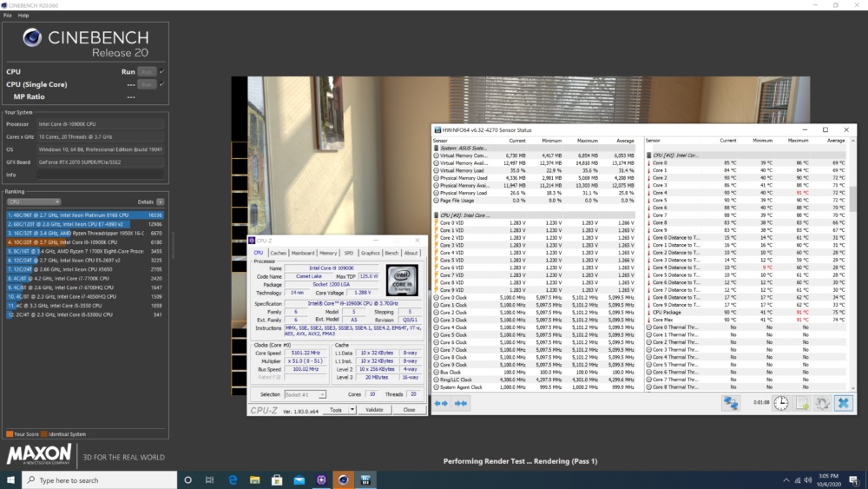
Task: Select the Core i5-5300U ranking row
Action: click(85, 314)
